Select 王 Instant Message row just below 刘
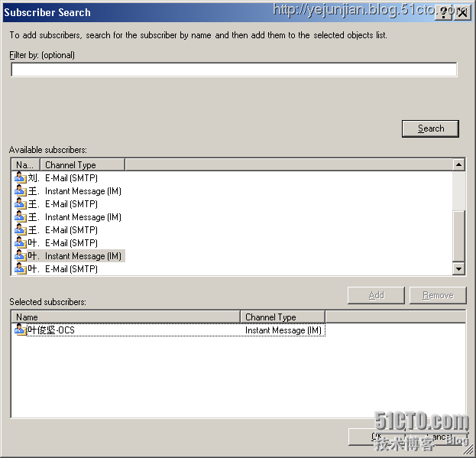 tap(68, 191)
